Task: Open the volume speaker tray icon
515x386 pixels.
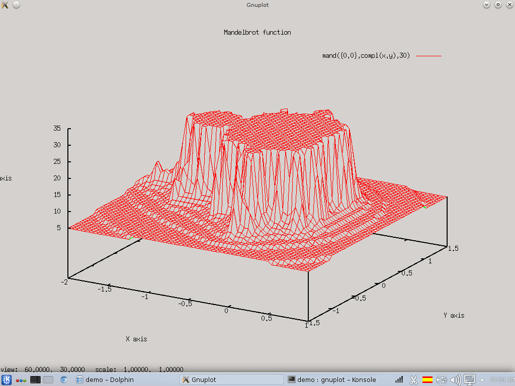Action: [x=455, y=380]
